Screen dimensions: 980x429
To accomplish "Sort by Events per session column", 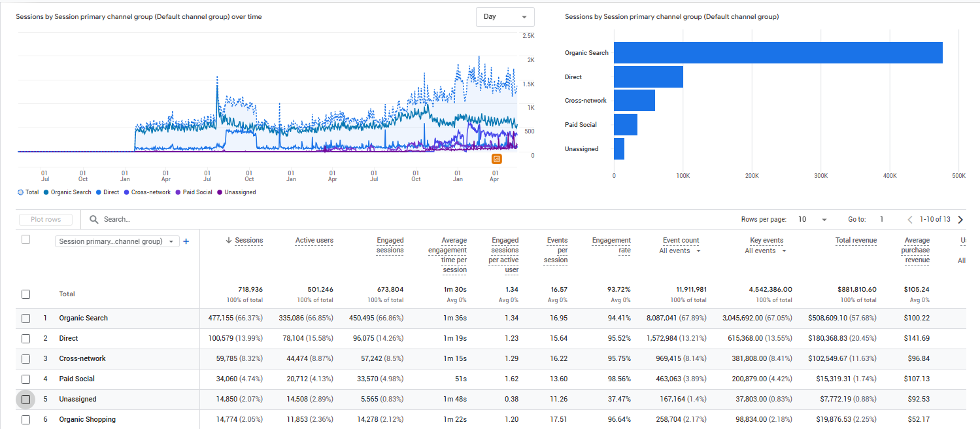I will tap(557, 250).
